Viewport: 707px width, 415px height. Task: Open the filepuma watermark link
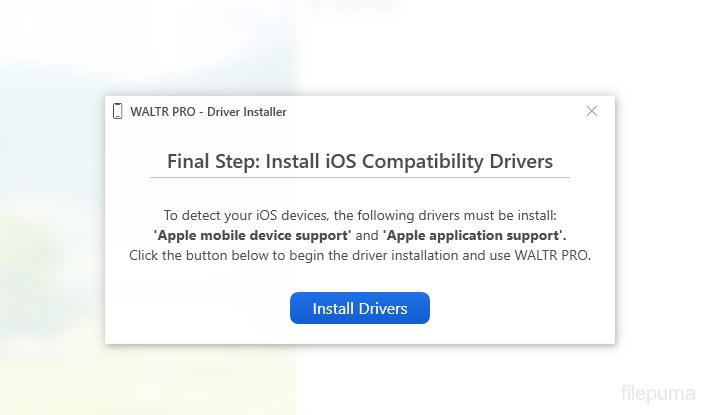click(656, 393)
